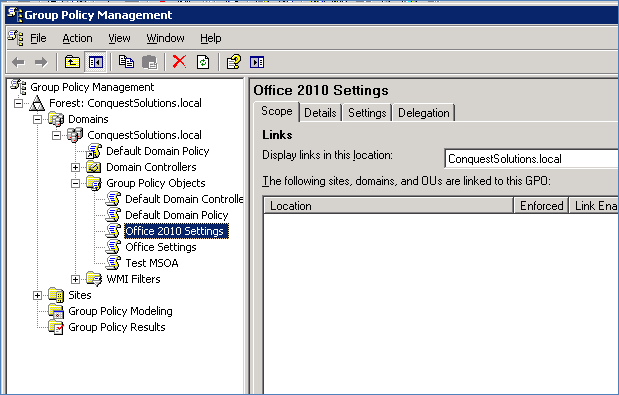This screenshot has height=395, width=619.
Task: Expand the WMI Filters node
Action: click(x=75, y=279)
